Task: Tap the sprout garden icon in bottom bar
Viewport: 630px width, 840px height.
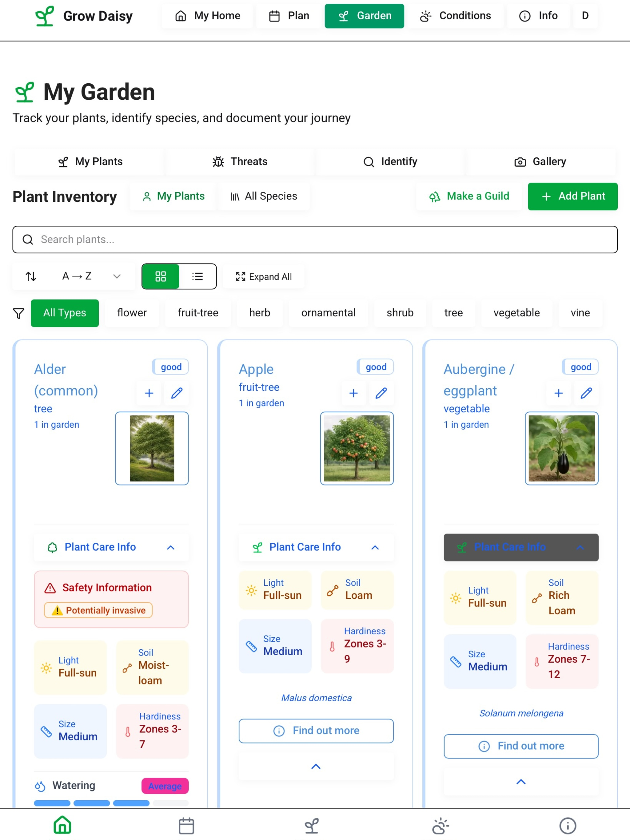Action: tap(312, 826)
